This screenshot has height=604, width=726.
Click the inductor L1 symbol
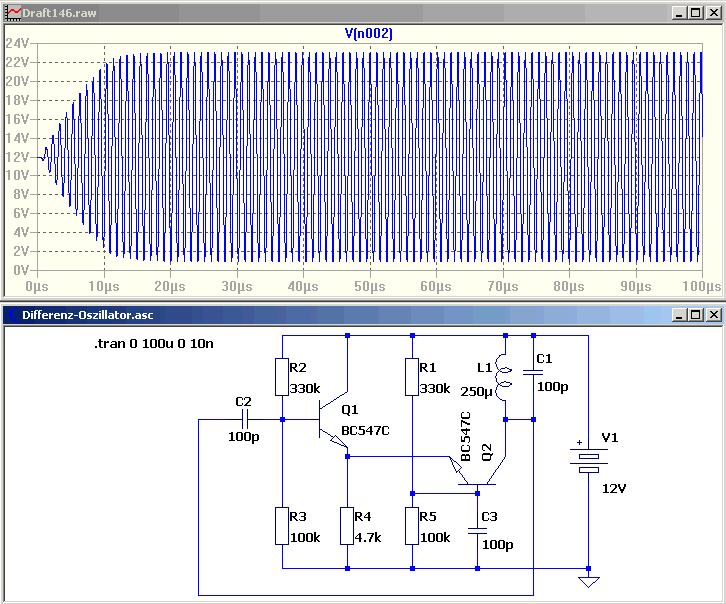[504, 378]
